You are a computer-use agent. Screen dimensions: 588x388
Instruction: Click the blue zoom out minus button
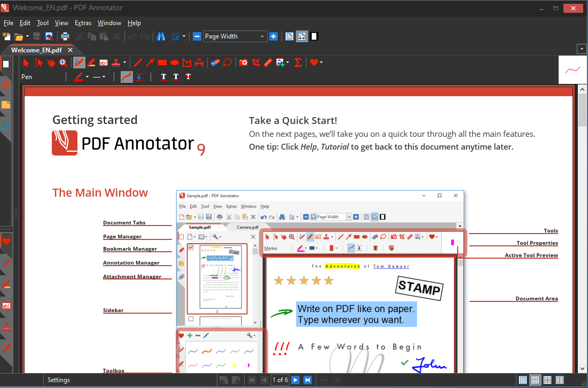pyautogui.click(x=197, y=36)
